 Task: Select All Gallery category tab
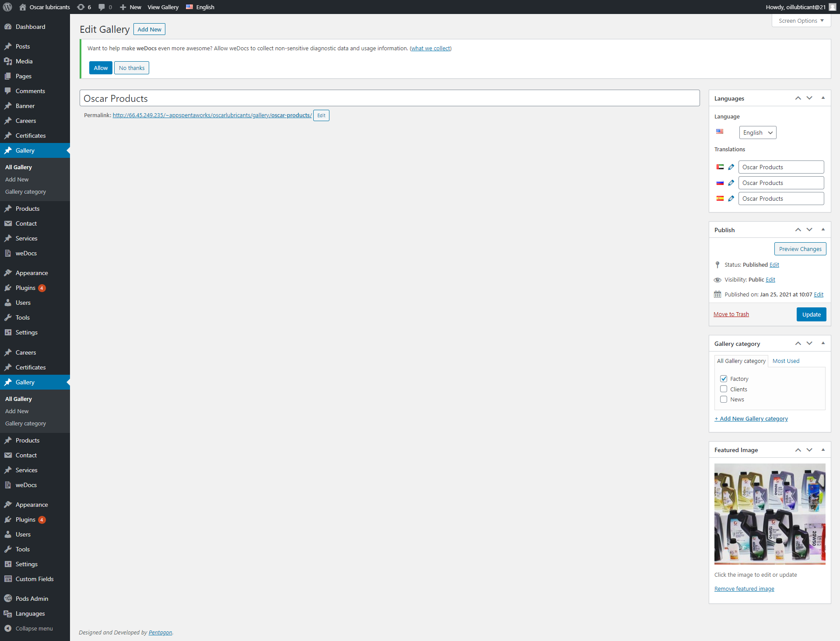[x=741, y=361]
